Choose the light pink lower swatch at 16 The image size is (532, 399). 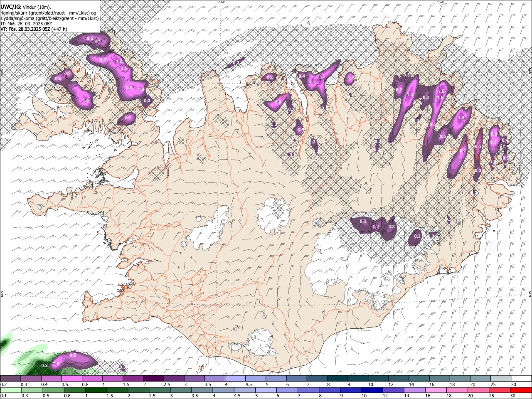(436, 390)
